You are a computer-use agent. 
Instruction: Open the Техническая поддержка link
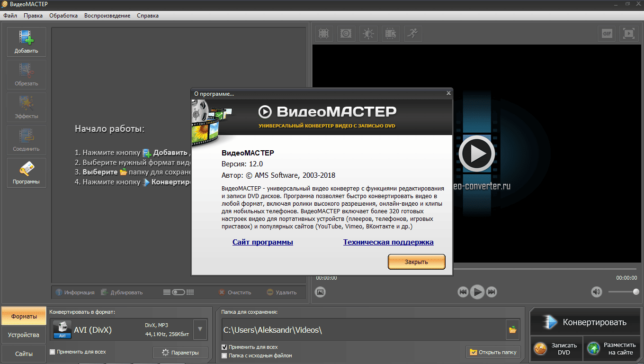point(388,242)
